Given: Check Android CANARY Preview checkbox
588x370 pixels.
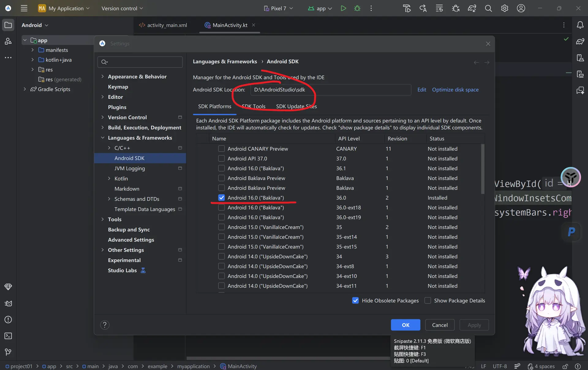Looking at the screenshot, I should (x=221, y=149).
